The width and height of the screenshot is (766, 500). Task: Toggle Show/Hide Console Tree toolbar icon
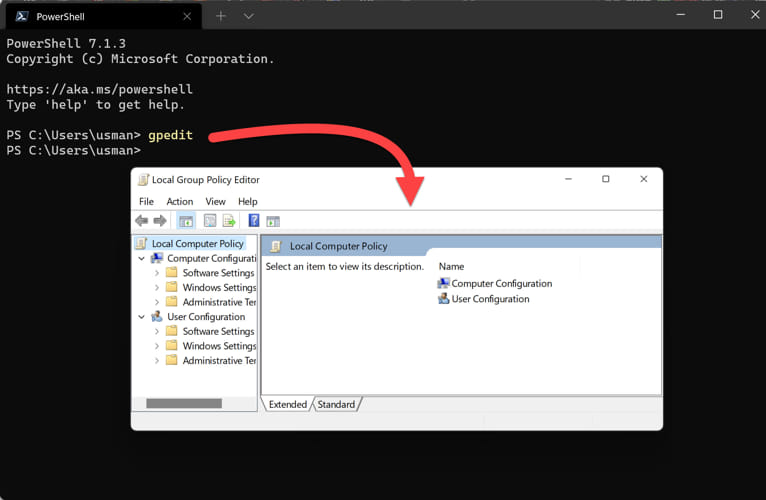click(x=186, y=221)
